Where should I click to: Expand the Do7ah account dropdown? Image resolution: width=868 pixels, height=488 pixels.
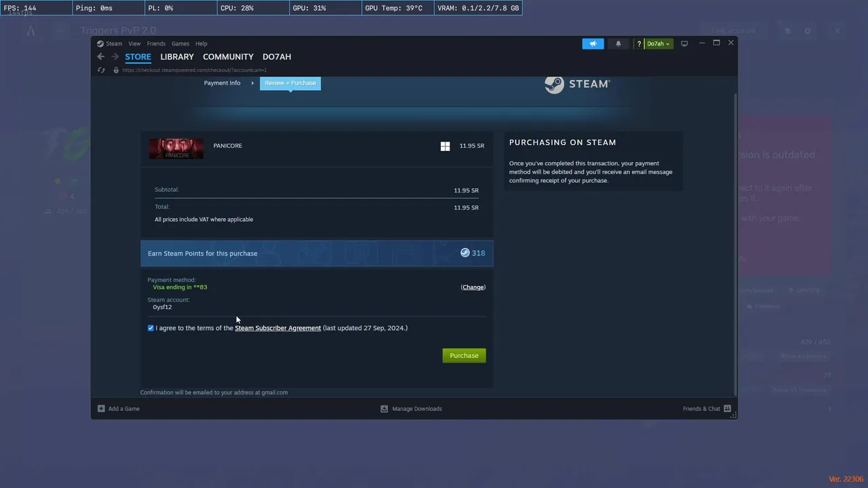[x=658, y=44]
